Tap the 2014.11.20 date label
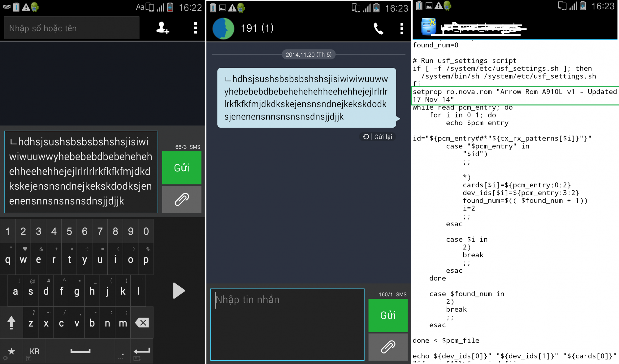Screen dimensions: 619x364 coord(309,54)
